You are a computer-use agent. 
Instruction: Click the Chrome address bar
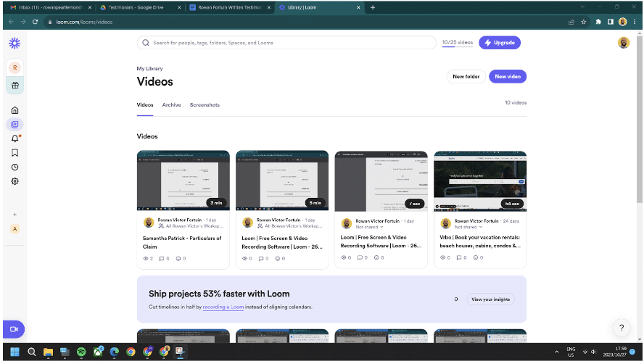tap(304, 22)
